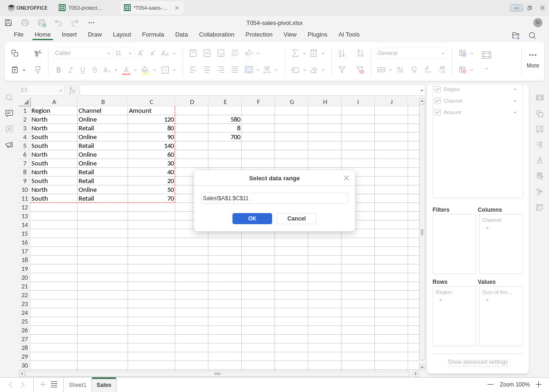Viewport: 549px width, 392px height.
Task: Click the Clear filter icon
Action: point(360,70)
